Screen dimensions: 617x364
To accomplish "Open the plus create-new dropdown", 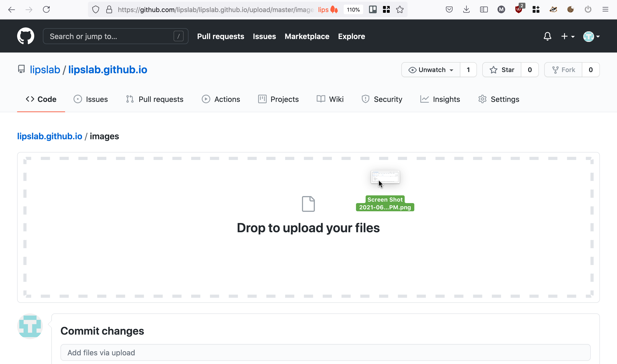I will click(567, 36).
